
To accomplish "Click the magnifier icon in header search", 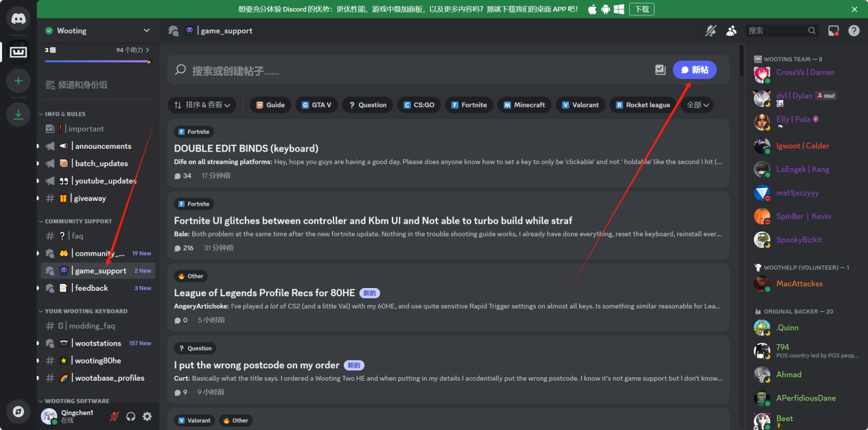I will (812, 31).
